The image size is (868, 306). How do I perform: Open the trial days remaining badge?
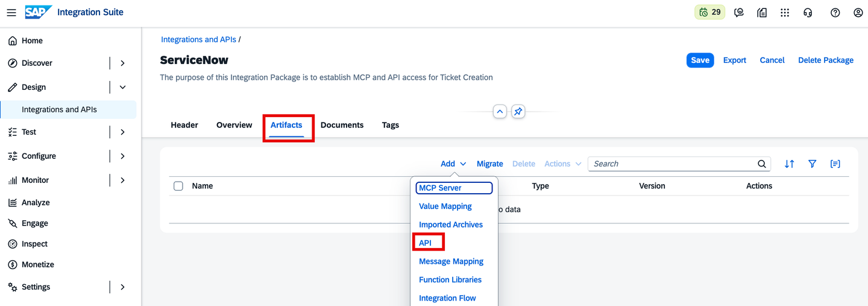(x=709, y=12)
